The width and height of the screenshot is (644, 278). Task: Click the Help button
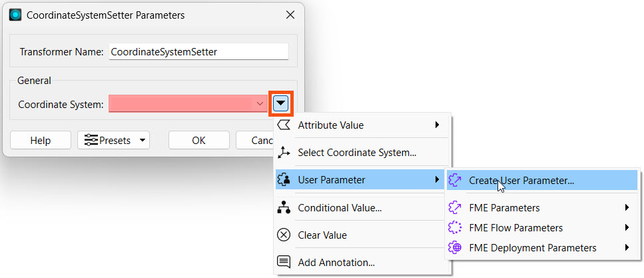pos(41,141)
